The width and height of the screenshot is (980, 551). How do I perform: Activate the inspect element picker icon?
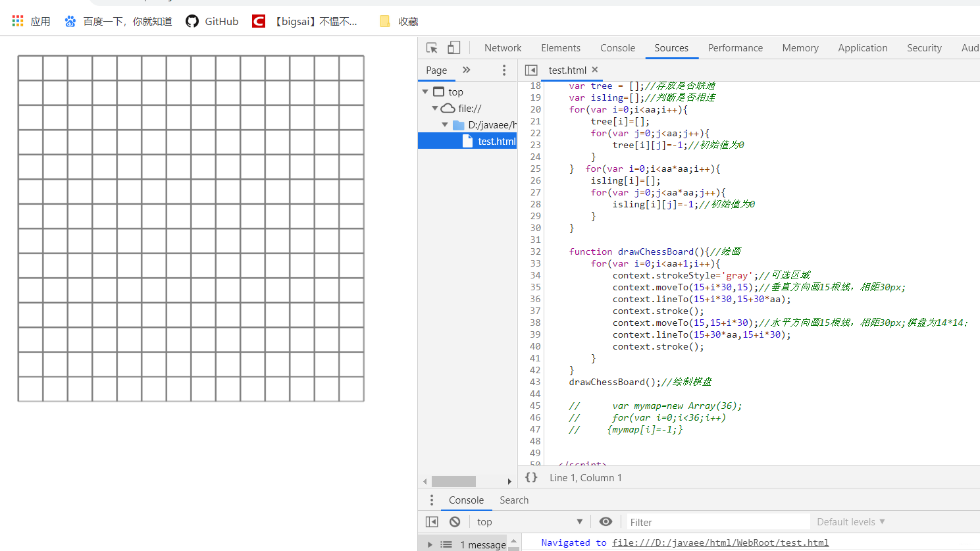(x=432, y=48)
